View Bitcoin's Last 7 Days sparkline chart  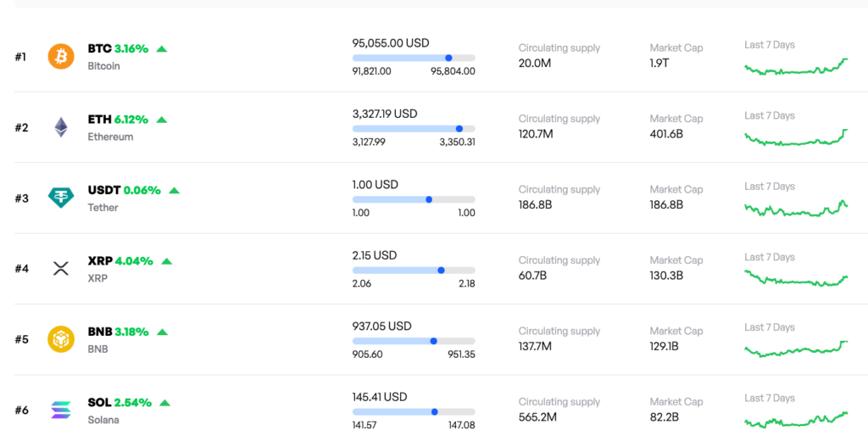tap(795, 68)
